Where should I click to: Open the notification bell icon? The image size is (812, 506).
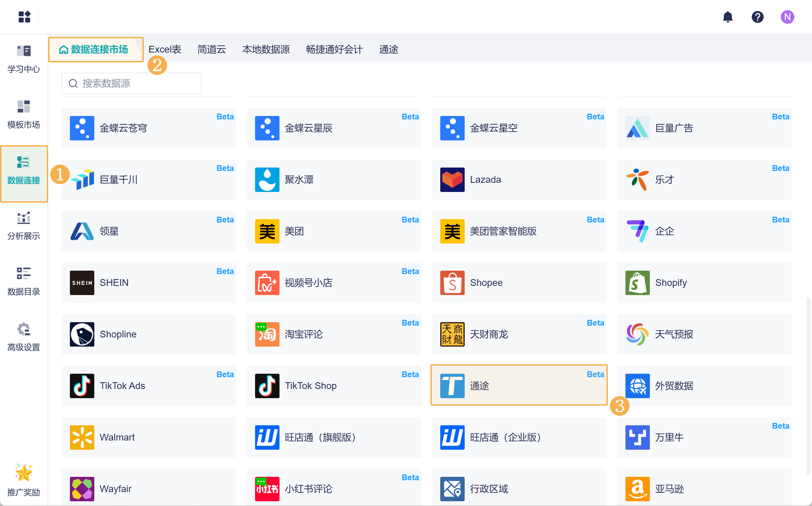(728, 17)
